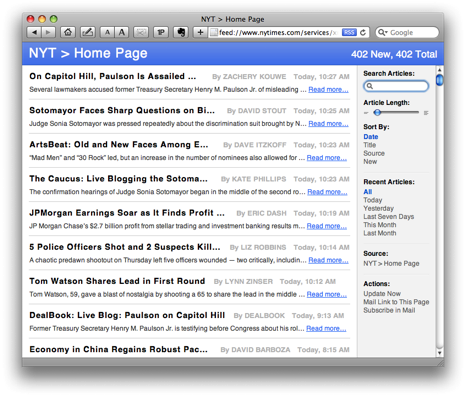
Task: Decrease text size with small A button
Action: (x=107, y=32)
